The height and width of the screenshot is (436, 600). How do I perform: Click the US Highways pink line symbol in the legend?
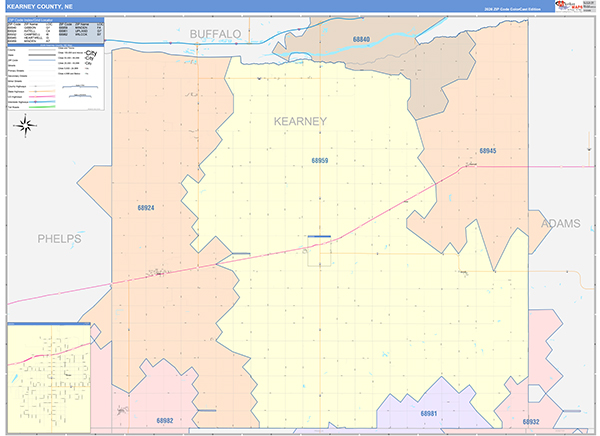click(x=42, y=97)
